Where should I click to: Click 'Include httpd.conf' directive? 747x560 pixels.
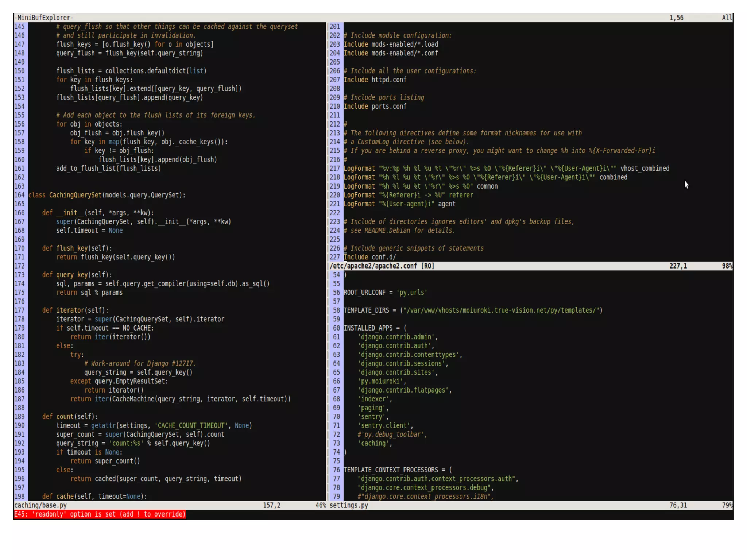click(375, 80)
